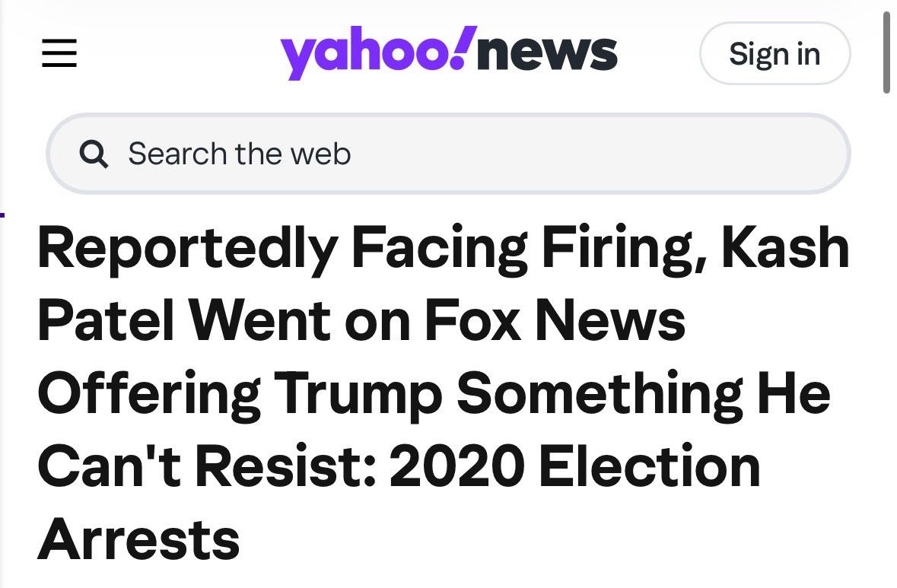Click 'Fox News' in the headline text
This screenshot has height=588, width=897.
(x=555, y=320)
